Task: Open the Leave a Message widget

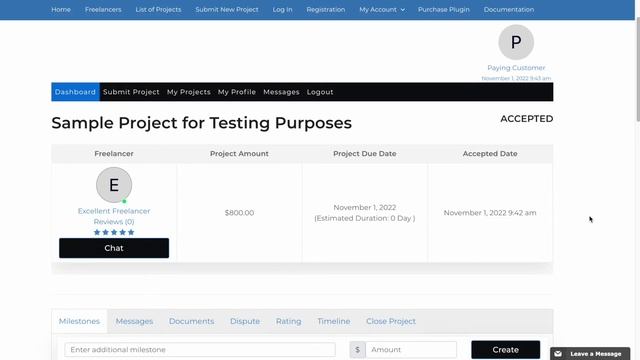Action: pos(590,354)
